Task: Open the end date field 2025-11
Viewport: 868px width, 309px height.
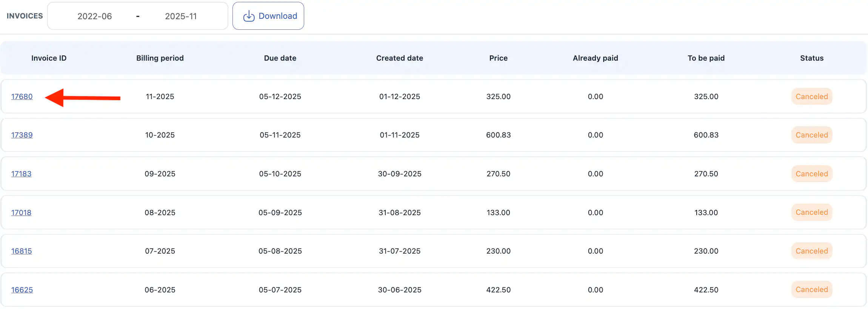Action: click(181, 16)
